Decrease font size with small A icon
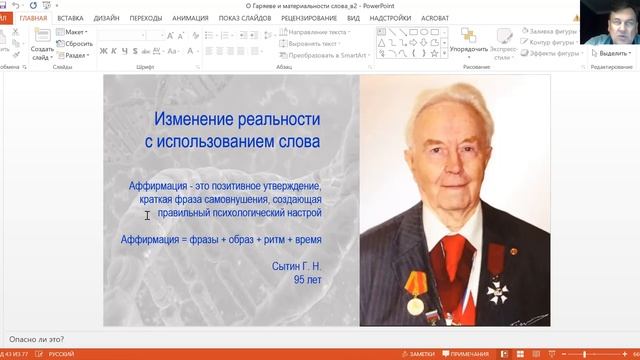This screenshot has width=640, height=360. pos(181,36)
